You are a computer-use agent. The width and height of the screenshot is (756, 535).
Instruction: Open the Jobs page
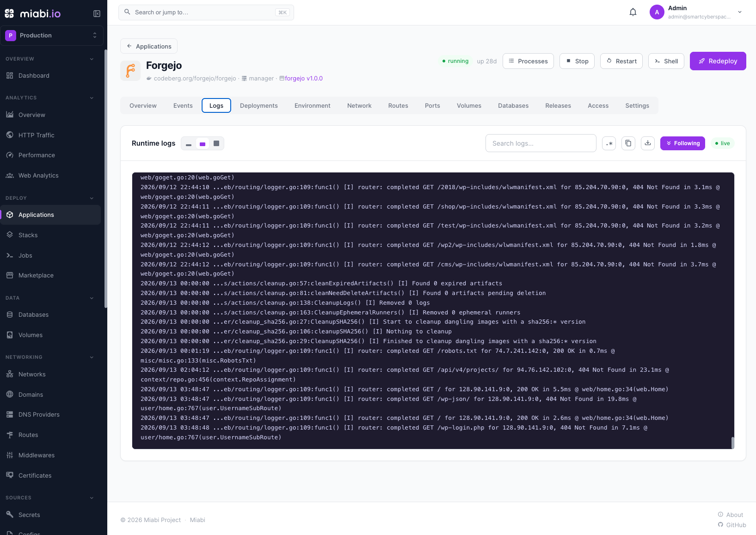pyautogui.click(x=50, y=256)
